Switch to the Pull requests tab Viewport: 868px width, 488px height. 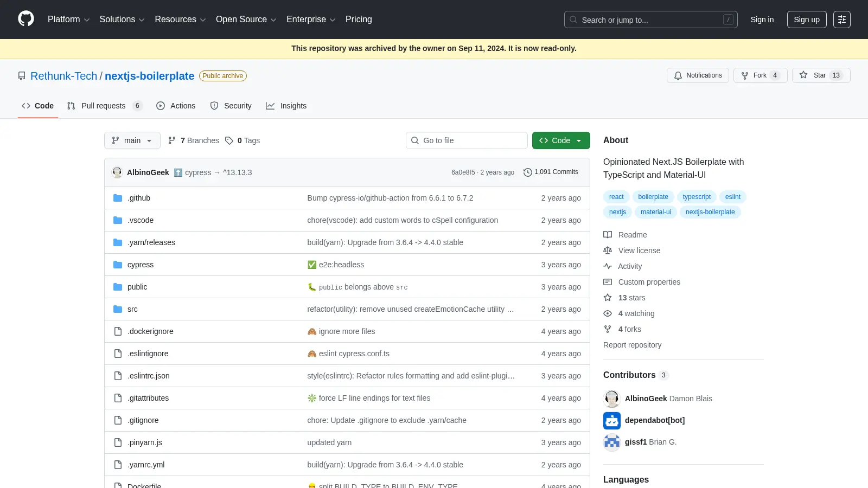pyautogui.click(x=104, y=106)
